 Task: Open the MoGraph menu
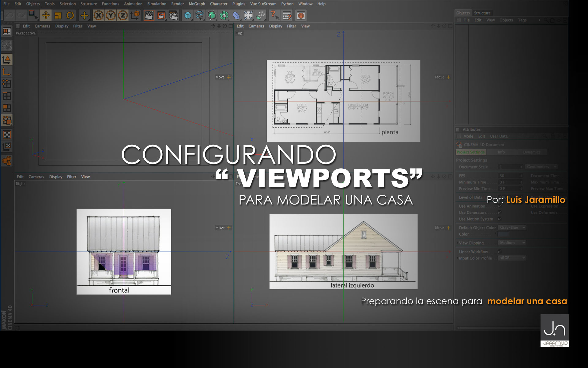coord(197,4)
